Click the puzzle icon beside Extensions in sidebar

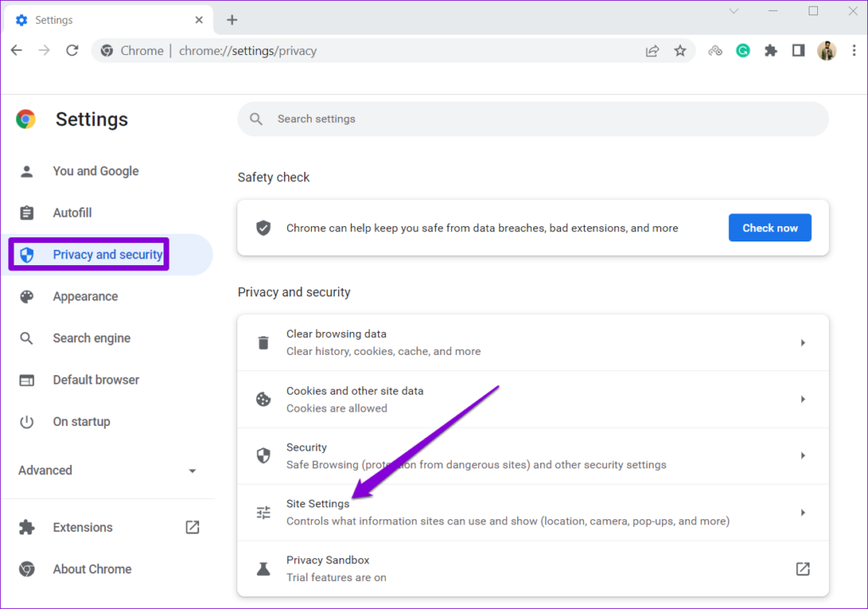(26, 527)
